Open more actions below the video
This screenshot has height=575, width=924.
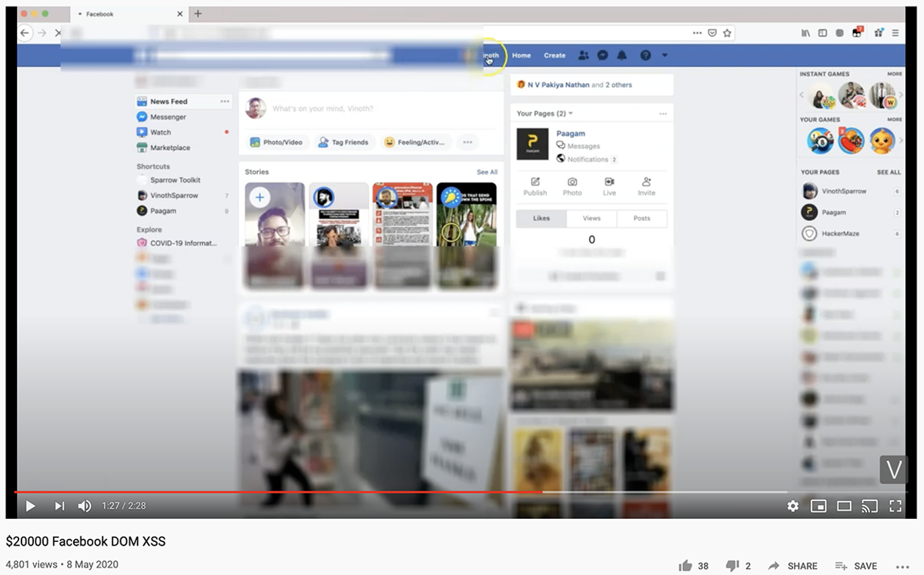click(902, 566)
